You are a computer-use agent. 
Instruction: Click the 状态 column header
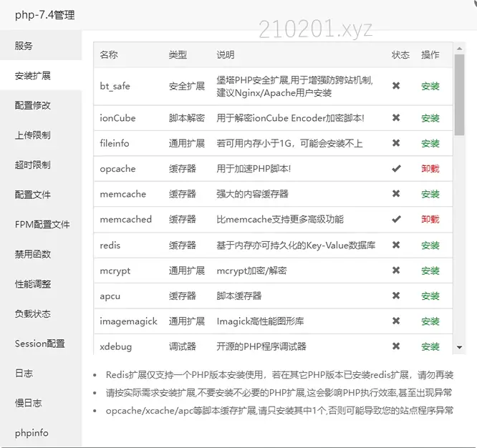(x=400, y=54)
